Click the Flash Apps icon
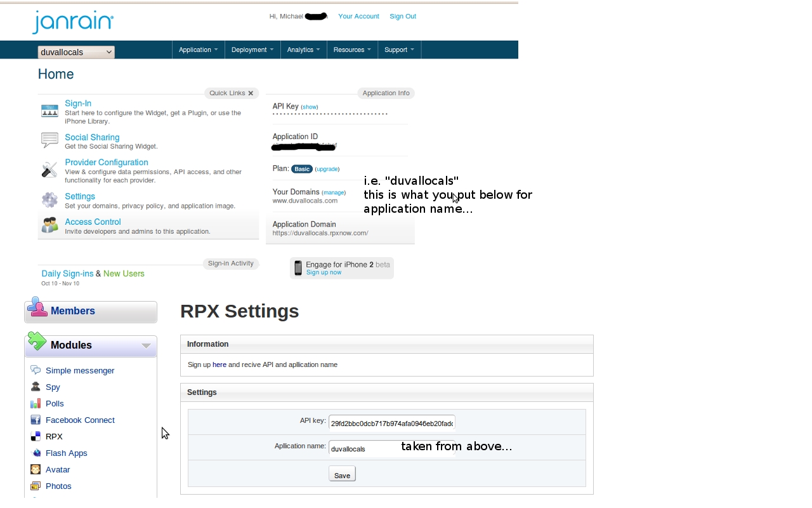The height and width of the screenshot is (508, 812). tap(36, 453)
